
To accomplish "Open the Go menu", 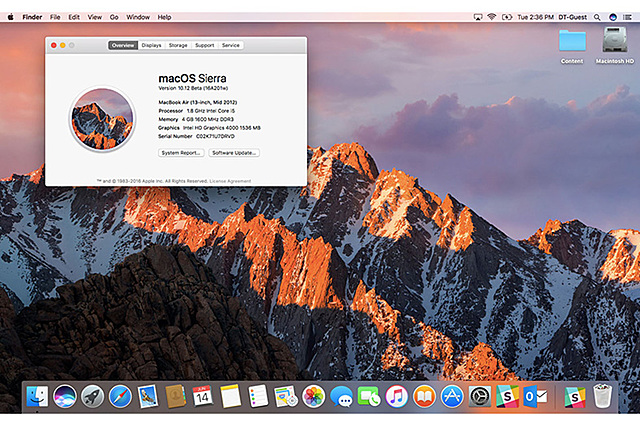I will [114, 17].
